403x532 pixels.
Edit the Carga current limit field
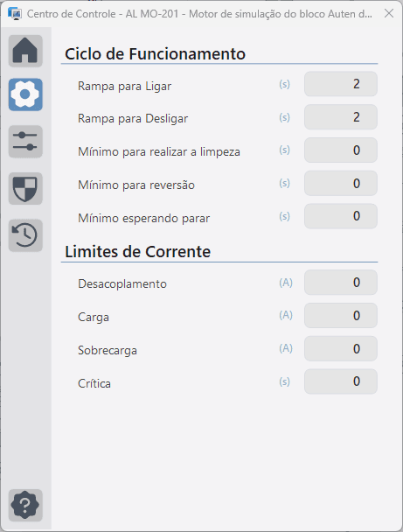click(341, 316)
